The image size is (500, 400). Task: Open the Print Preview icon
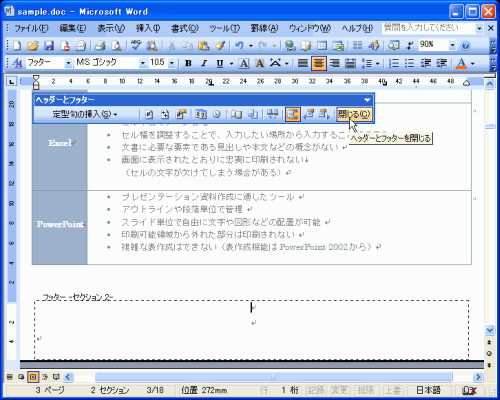point(116,45)
